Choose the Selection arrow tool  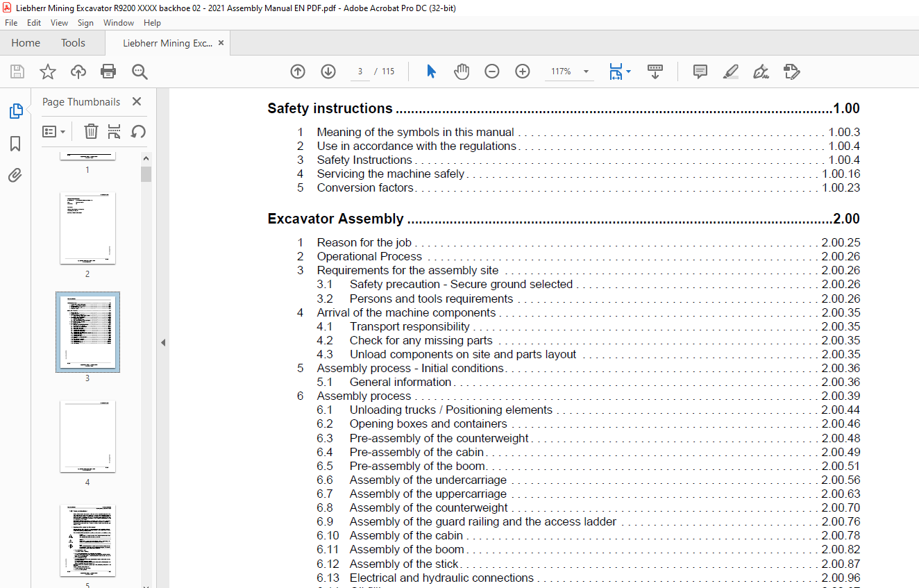(431, 72)
